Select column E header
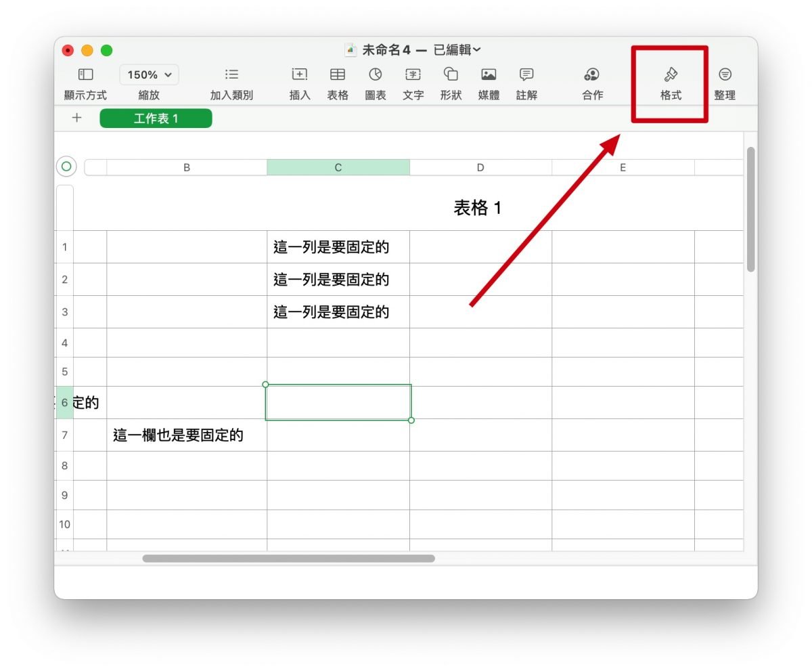Viewport: 812px width, 671px height. [x=623, y=167]
